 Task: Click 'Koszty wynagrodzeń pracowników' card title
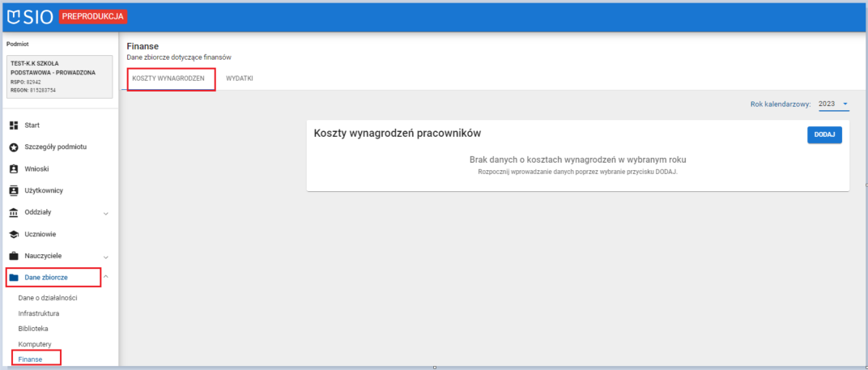point(398,134)
